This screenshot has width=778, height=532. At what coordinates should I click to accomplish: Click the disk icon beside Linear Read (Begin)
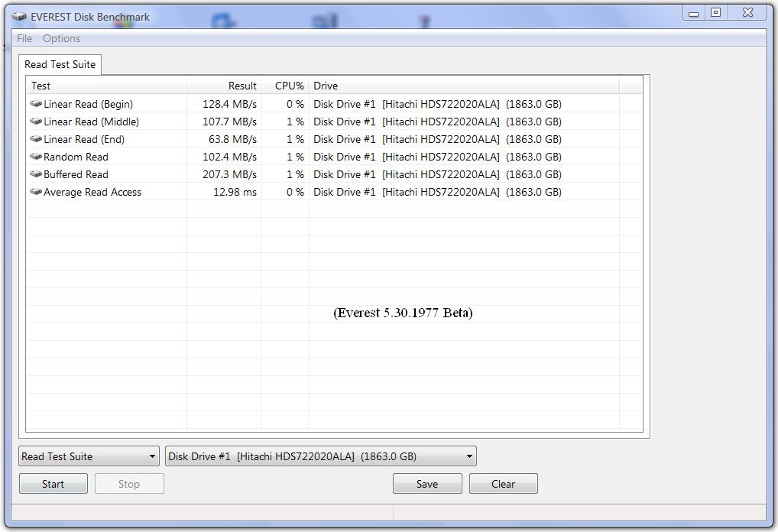tap(36, 104)
